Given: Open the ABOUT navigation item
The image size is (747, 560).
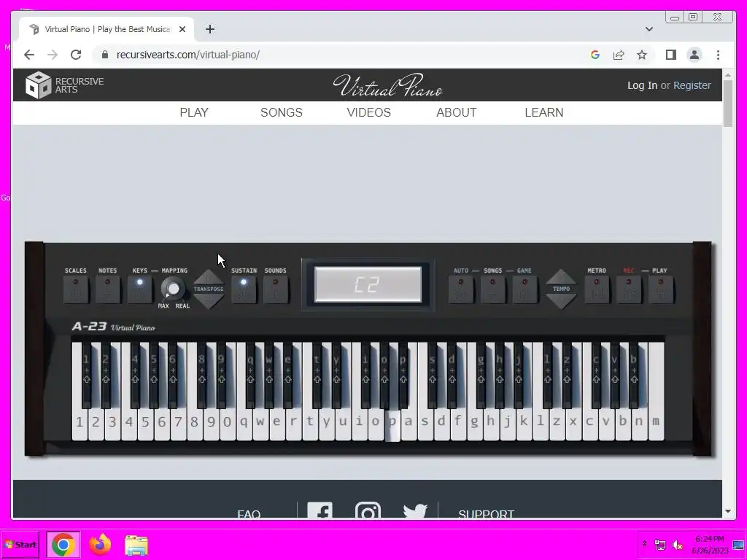Looking at the screenshot, I should pos(457,112).
